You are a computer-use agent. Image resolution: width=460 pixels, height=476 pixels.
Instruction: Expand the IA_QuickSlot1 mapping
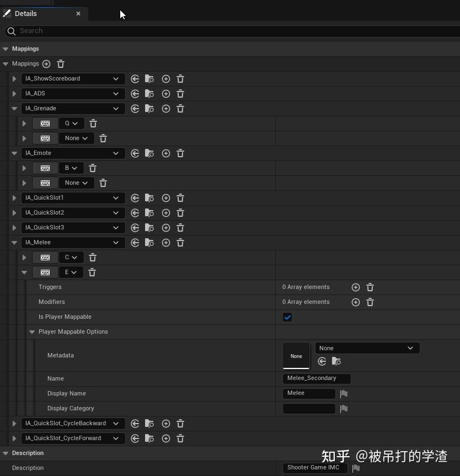[x=14, y=197]
